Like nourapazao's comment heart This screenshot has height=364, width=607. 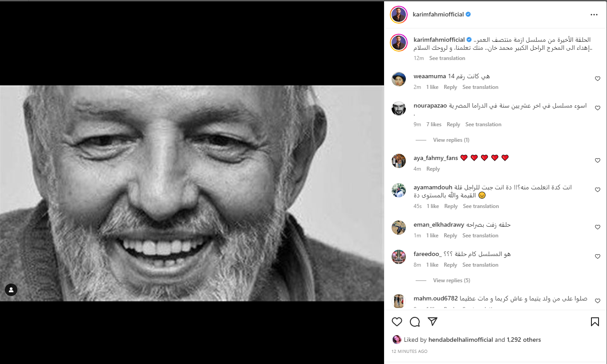598,108
